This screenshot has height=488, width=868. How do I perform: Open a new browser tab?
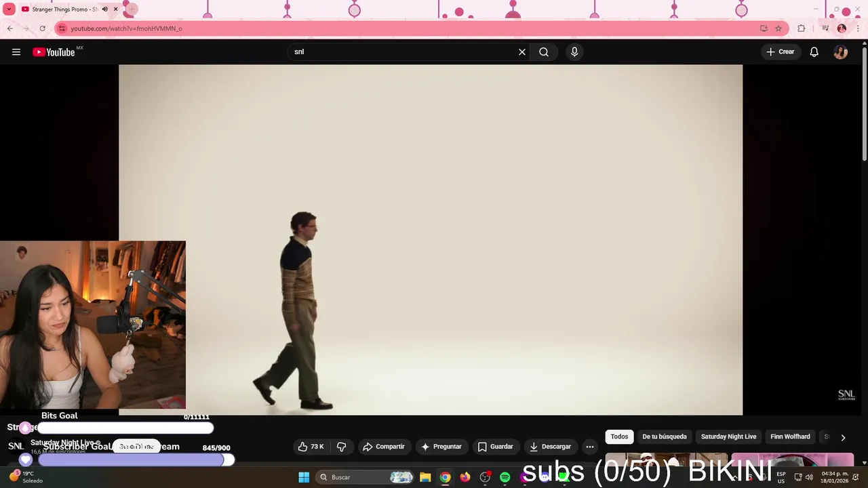click(x=132, y=9)
